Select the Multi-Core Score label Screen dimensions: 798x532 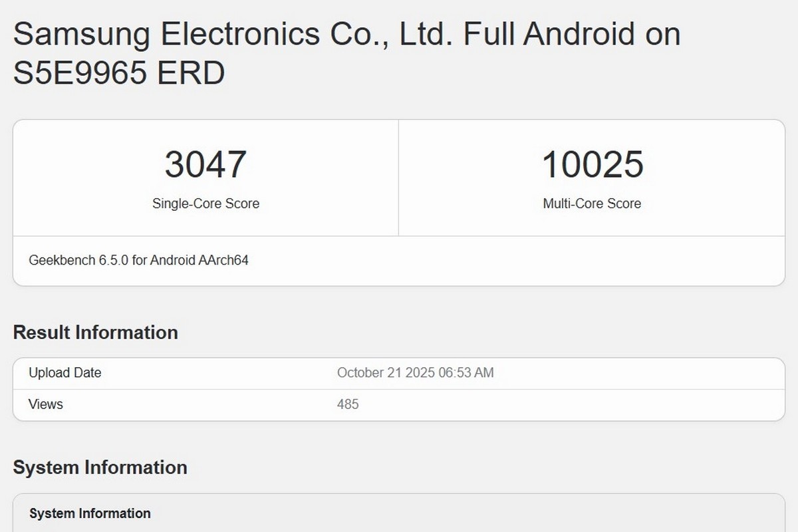tap(592, 203)
